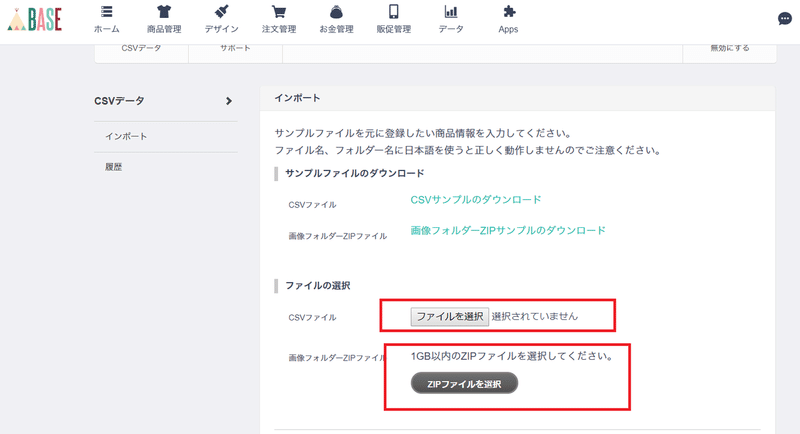Click the インポート panel header
Viewport: 800px width, 434px height.
pyautogui.click(x=517, y=98)
